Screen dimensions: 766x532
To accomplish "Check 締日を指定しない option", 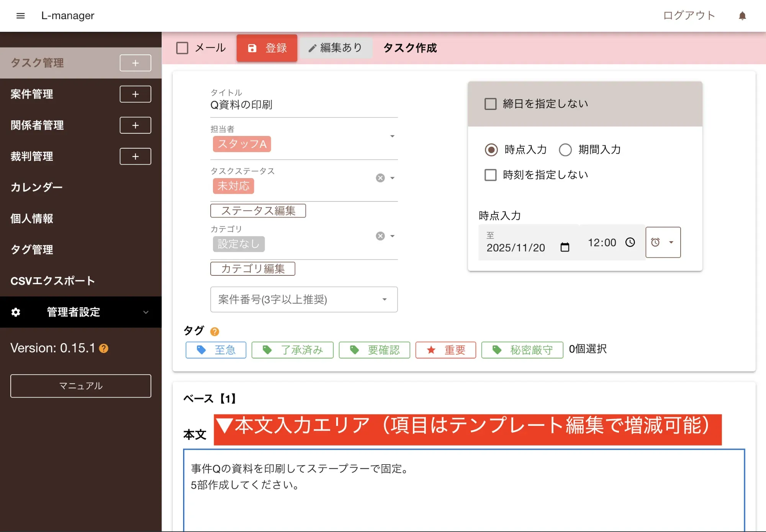I will [x=491, y=104].
